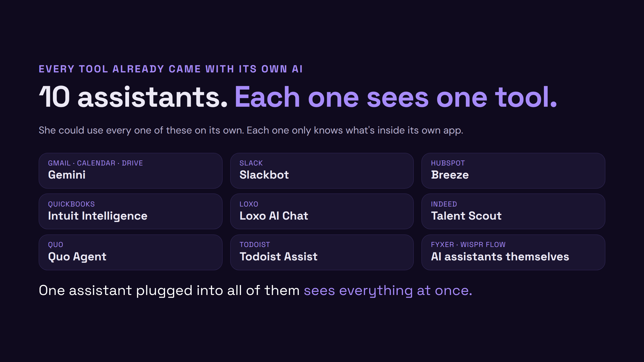The image size is (644, 362).
Task: Click the Talent Scout card
Action: (513, 212)
